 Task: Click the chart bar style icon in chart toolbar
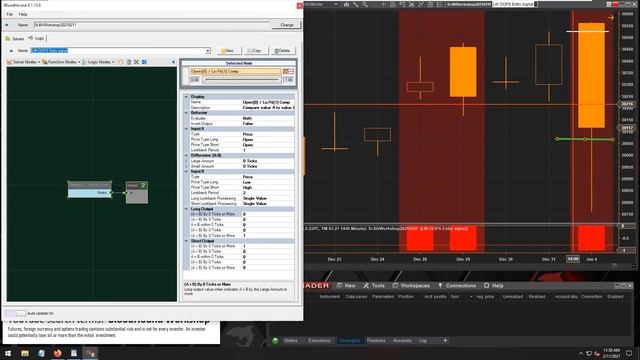347,4
